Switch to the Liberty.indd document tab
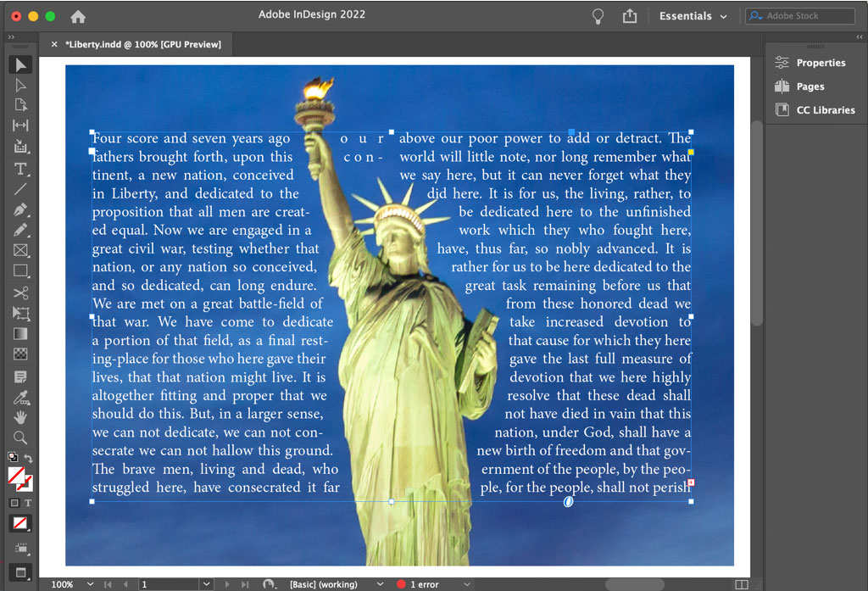 [x=142, y=44]
